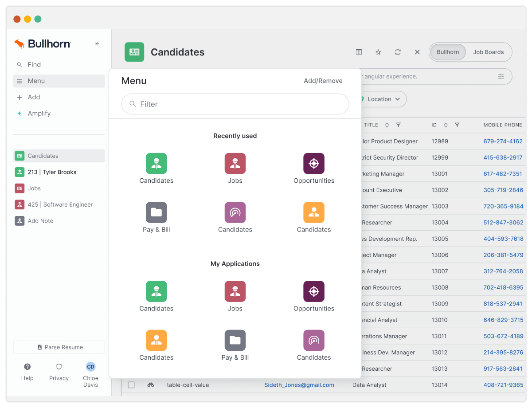This screenshot has height=408, width=532.
Task: Refresh the Candidates list
Action: click(x=398, y=52)
